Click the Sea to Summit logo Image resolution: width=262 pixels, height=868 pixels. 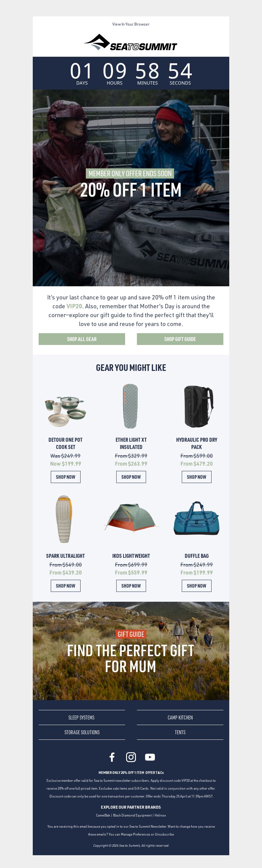pos(131,42)
